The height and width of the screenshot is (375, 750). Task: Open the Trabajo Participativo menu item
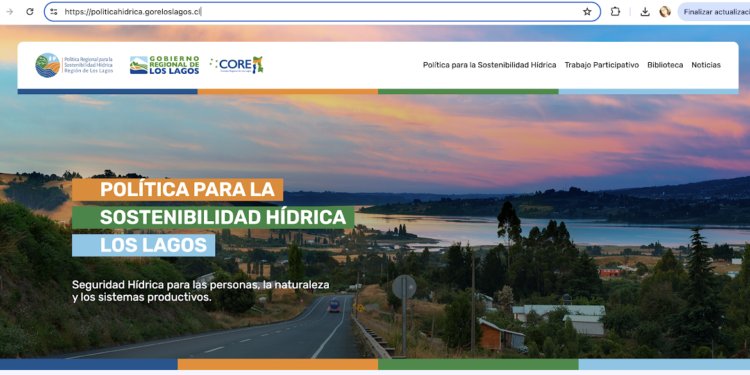coord(601,65)
